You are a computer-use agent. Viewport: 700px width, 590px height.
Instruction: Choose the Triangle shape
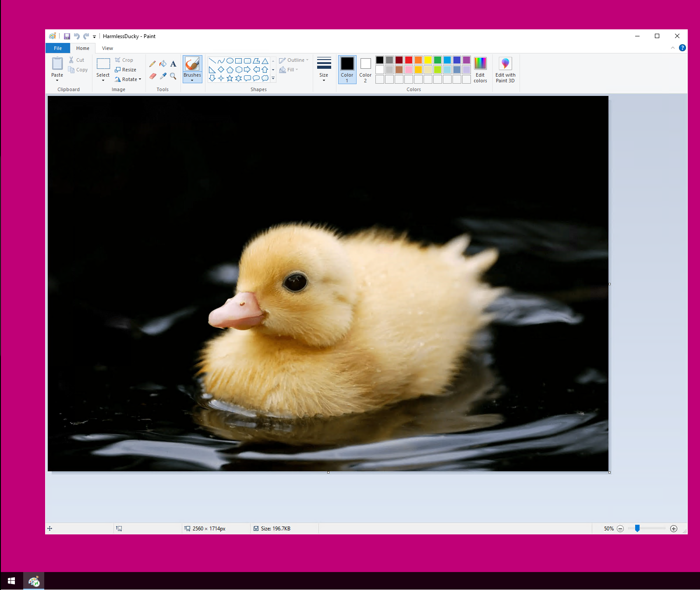tap(265, 61)
